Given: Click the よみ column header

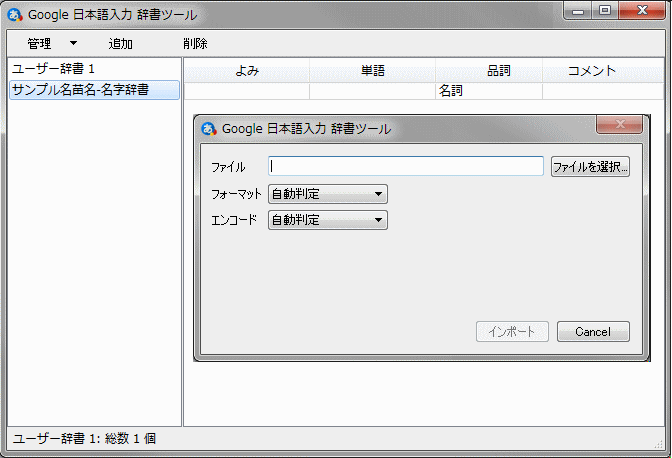Looking at the screenshot, I should point(247,70).
